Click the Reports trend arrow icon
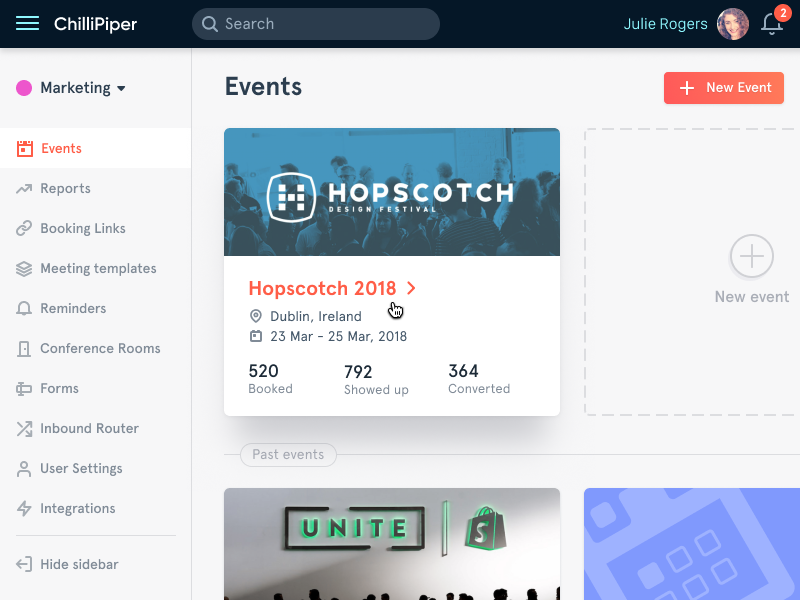The height and width of the screenshot is (600, 800). click(24, 189)
